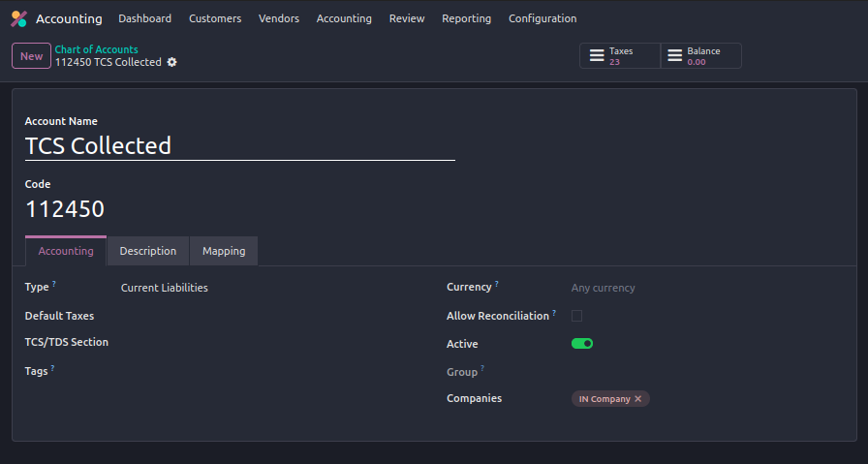This screenshot has width=868, height=464.
Task: Open the gear actions menu beside record name
Action: pos(172,62)
